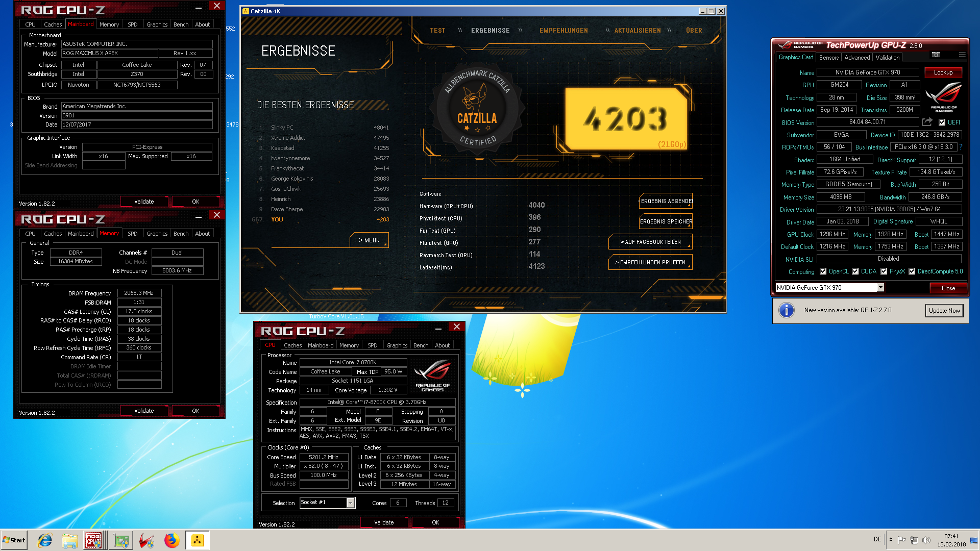Click the Catzilla 4K title bar icon
This screenshot has height=551, width=980.
click(x=246, y=11)
